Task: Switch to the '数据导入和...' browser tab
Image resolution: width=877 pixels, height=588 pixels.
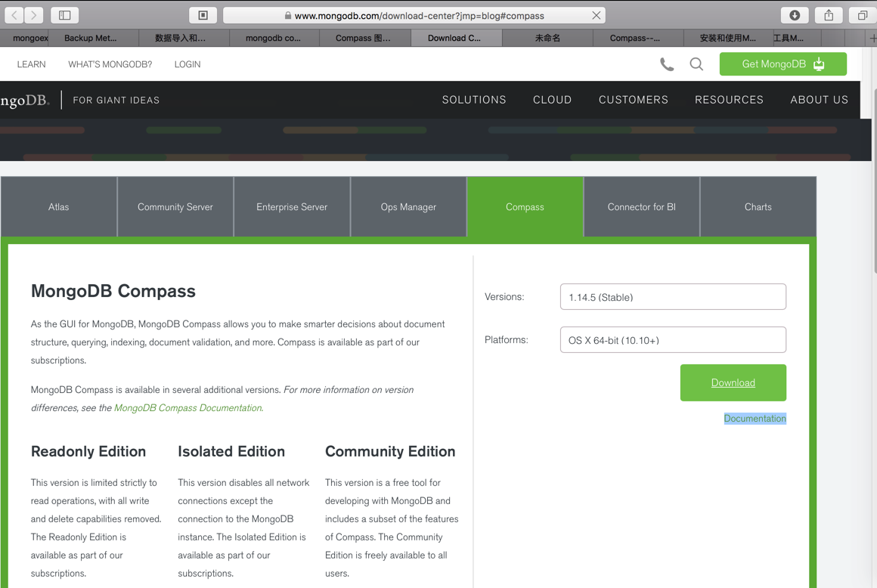Action: tap(184, 38)
